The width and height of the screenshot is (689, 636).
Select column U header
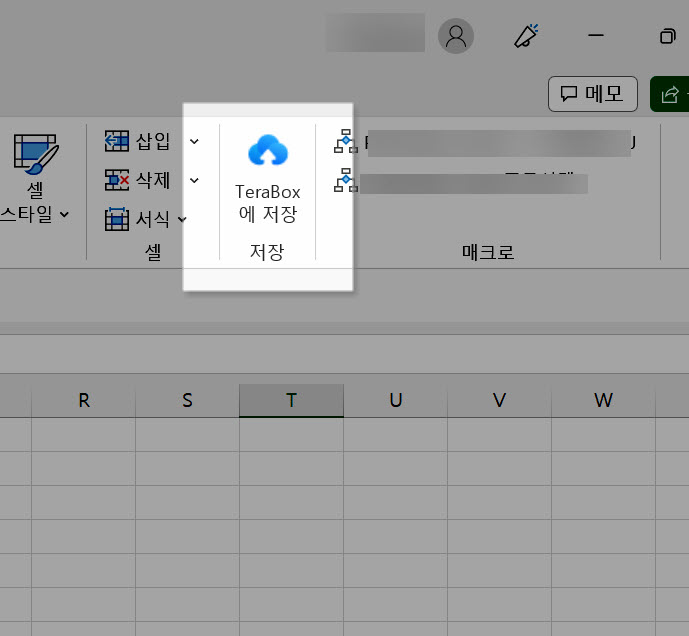pos(395,400)
